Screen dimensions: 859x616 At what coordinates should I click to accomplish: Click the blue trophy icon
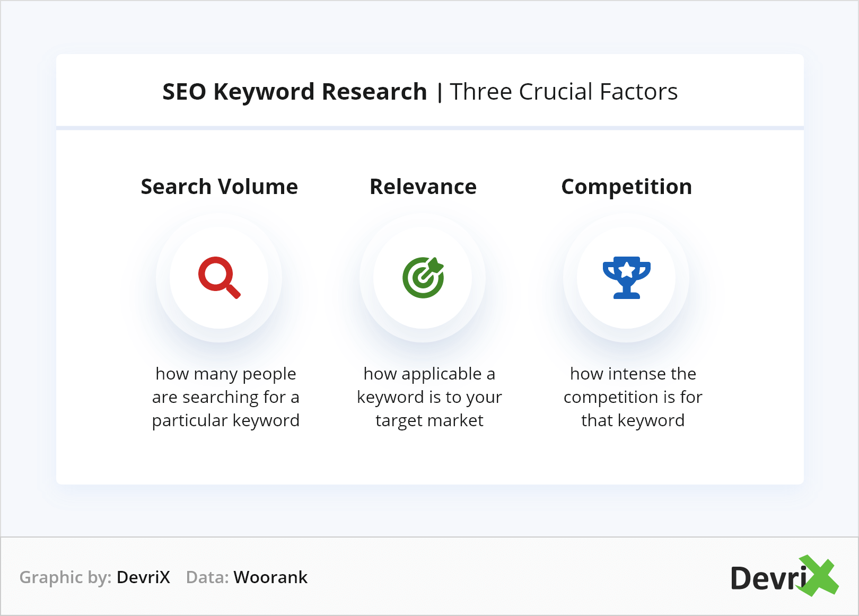click(x=626, y=277)
